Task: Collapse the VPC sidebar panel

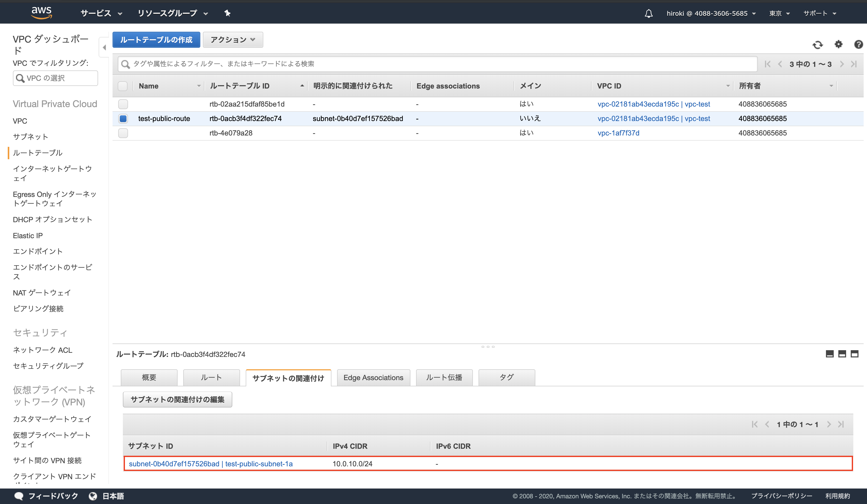Action: [104, 48]
